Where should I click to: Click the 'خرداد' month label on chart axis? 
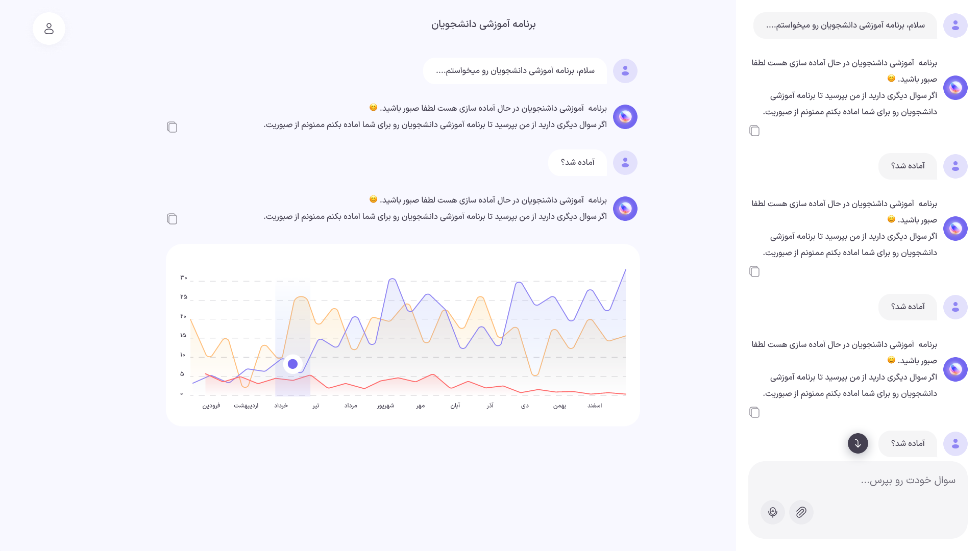281,406
